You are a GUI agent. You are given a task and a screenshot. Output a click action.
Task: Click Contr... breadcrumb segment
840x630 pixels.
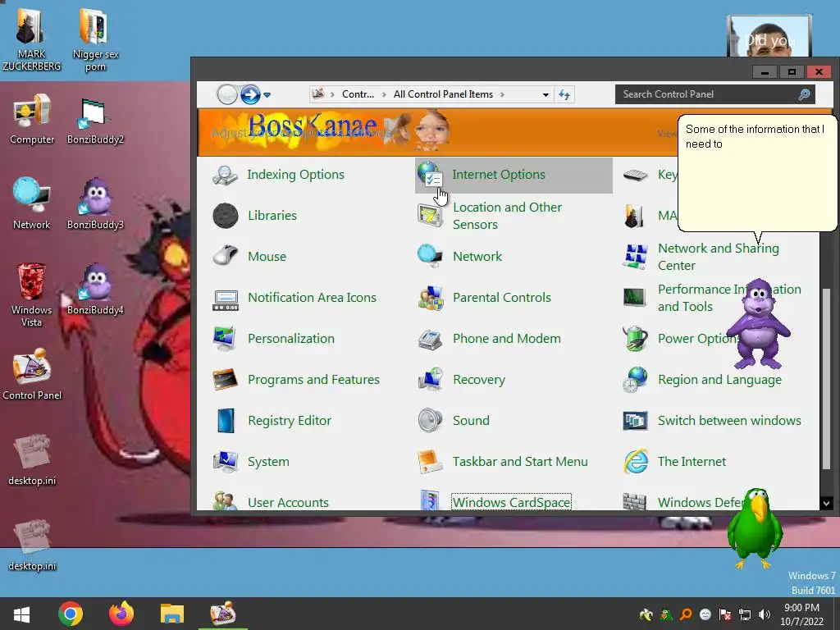point(358,94)
